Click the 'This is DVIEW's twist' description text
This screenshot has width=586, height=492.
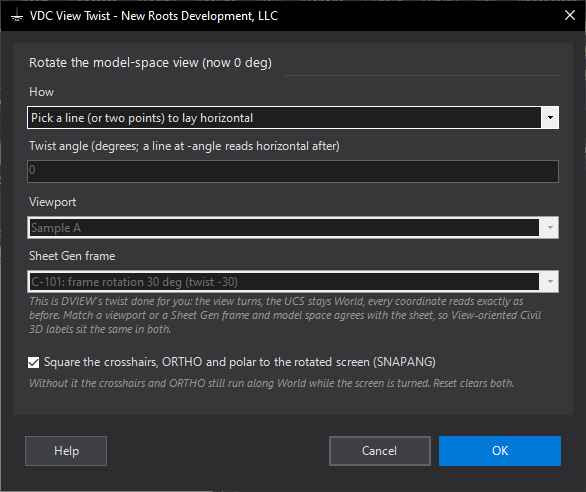pos(285,315)
